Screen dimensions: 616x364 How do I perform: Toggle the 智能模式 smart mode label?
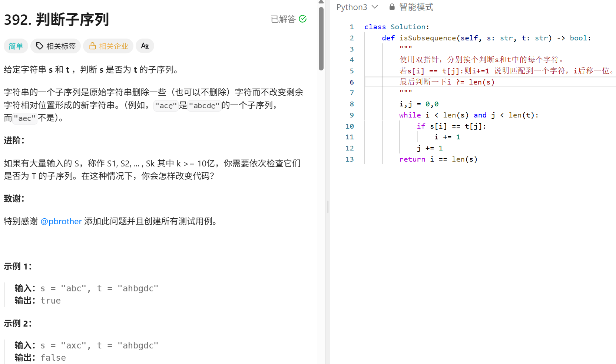pos(416,7)
